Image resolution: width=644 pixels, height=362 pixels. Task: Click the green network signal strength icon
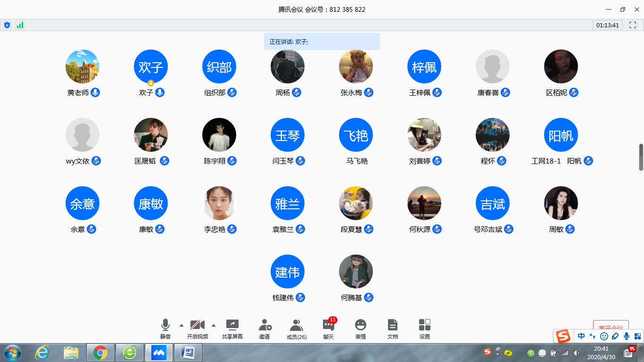[20, 25]
